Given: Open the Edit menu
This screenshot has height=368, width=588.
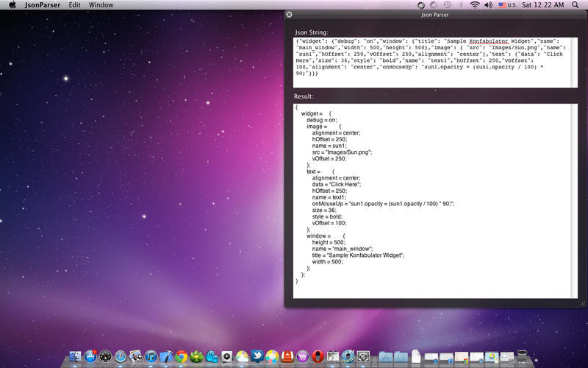Looking at the screenshot, I should pyautogui.click(x=74, y=5).
